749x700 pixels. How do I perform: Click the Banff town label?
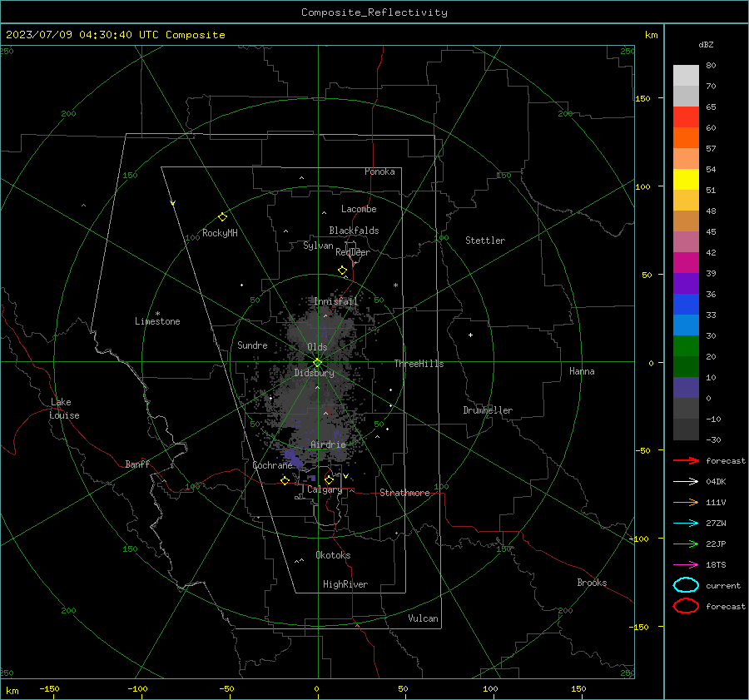[x=137, y=464]
